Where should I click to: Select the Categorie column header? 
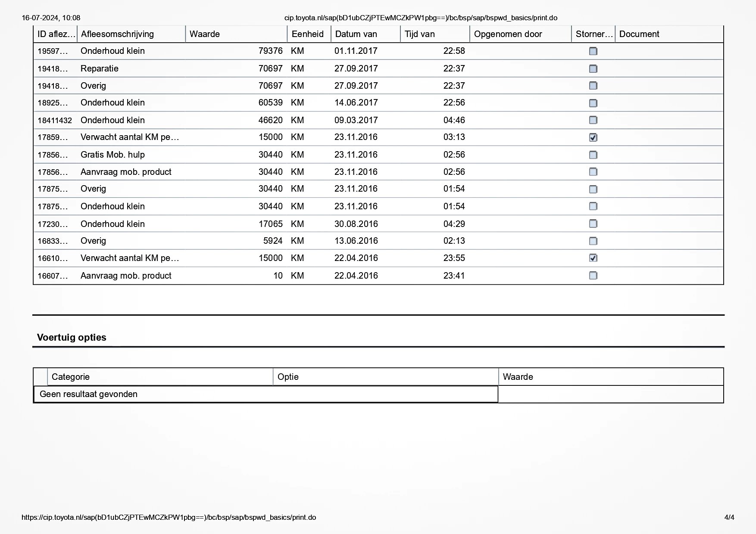pos(160,377)
